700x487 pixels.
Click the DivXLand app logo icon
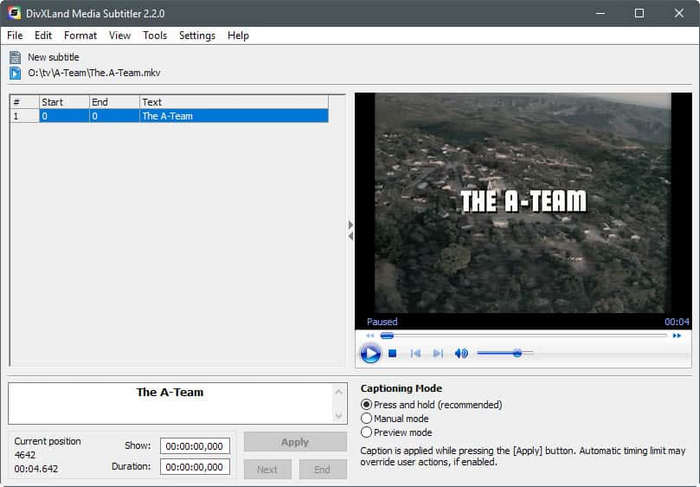point(14,13)
